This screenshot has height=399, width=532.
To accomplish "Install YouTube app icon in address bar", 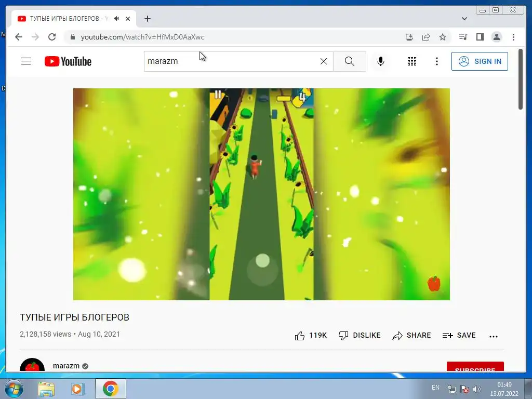I will click(409, 37).
